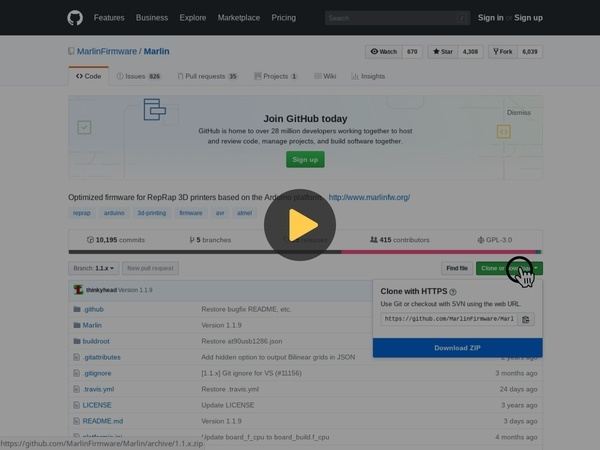Open the Git ignore for VS commit message
This screenshot has height=450, width=600.
click(251, 373)
